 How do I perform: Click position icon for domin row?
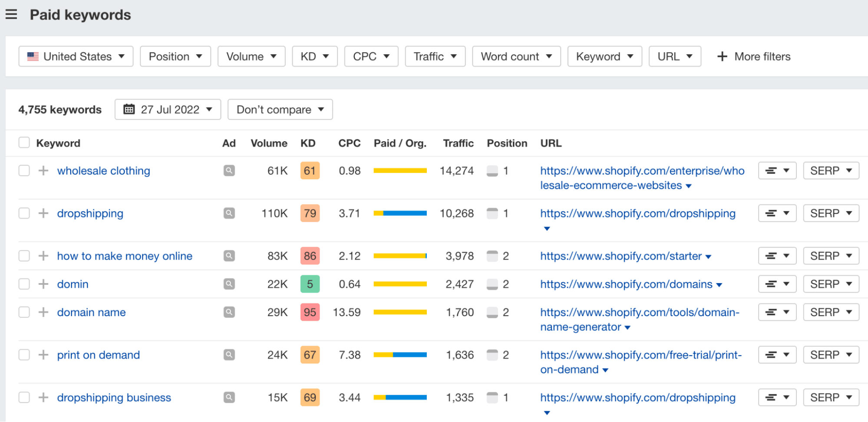click(x=492, y=284)
